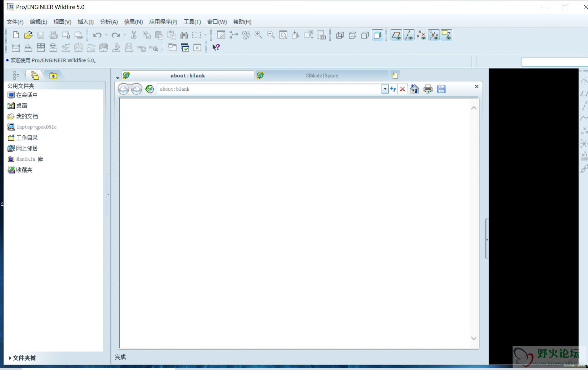Open the 文件(F) menu
Viewport: 588px width, 370px height.
pos(15,22)
